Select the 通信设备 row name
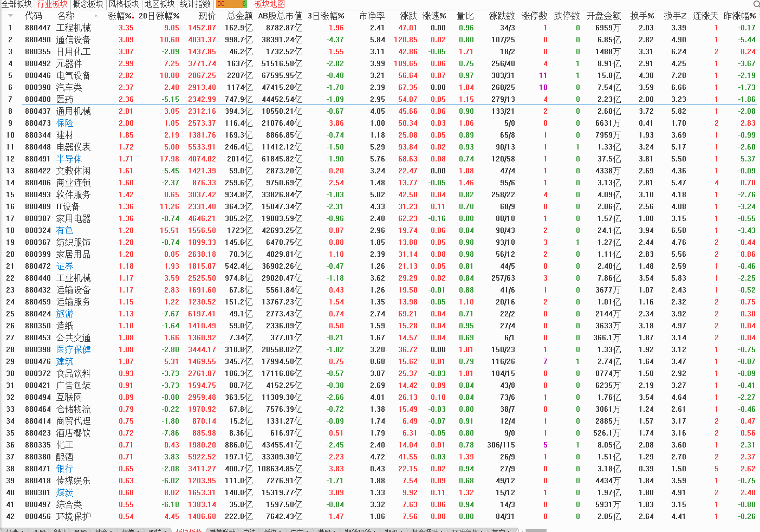 coord(74,40)
